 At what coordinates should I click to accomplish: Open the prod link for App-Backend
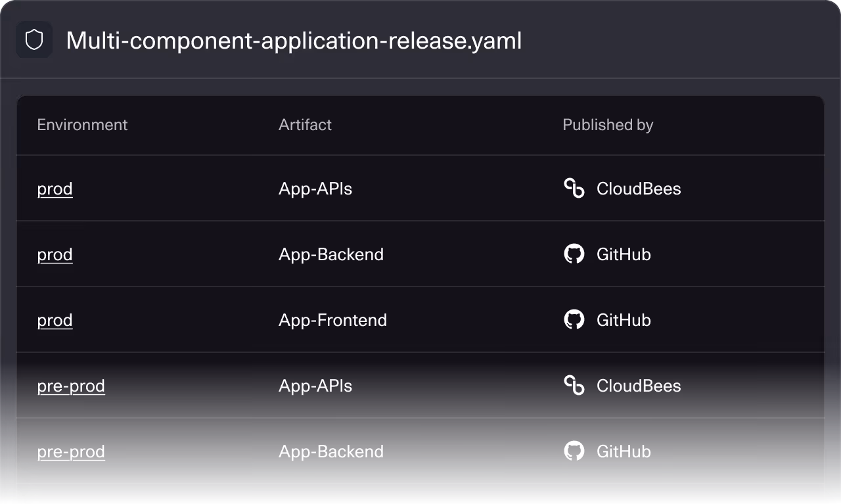point(55,254)
